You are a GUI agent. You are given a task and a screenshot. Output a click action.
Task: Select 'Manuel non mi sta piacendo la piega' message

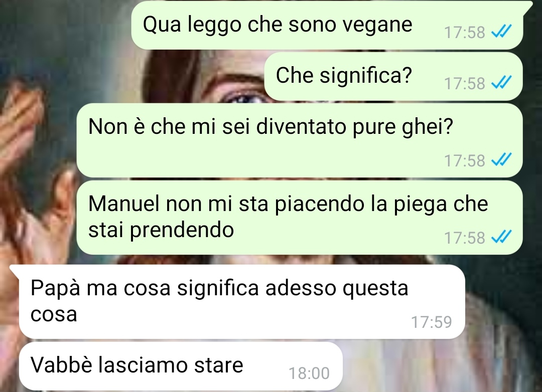(299, 217)
